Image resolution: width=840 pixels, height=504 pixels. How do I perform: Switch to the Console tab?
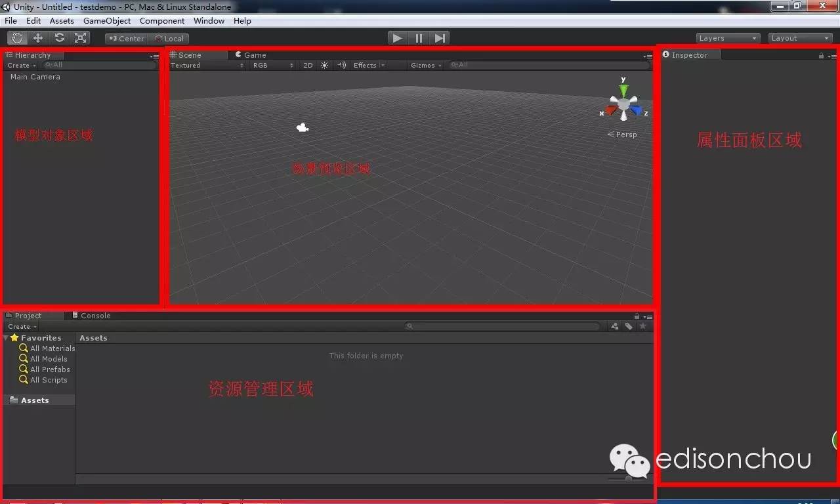[95, 316]
